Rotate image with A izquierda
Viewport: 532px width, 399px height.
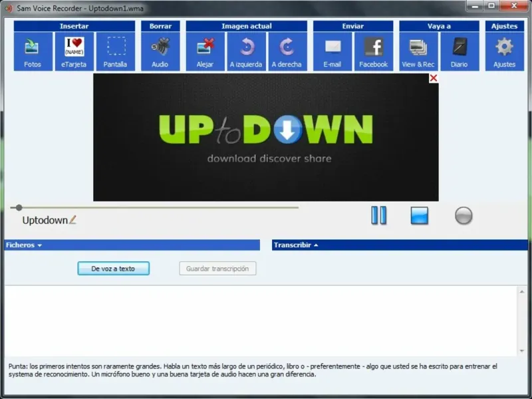click(246, 52)
